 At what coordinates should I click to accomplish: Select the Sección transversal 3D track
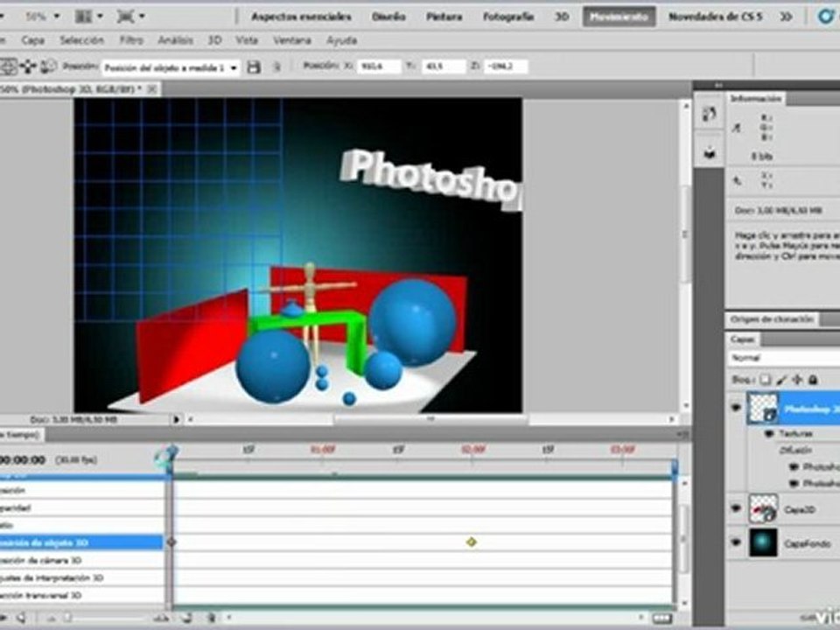pos(81,595)
